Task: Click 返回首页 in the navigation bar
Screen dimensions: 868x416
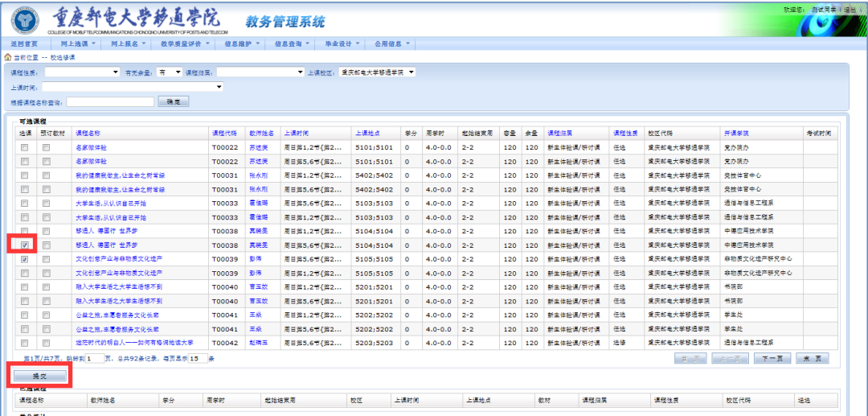Action: [x=25, y=43]
